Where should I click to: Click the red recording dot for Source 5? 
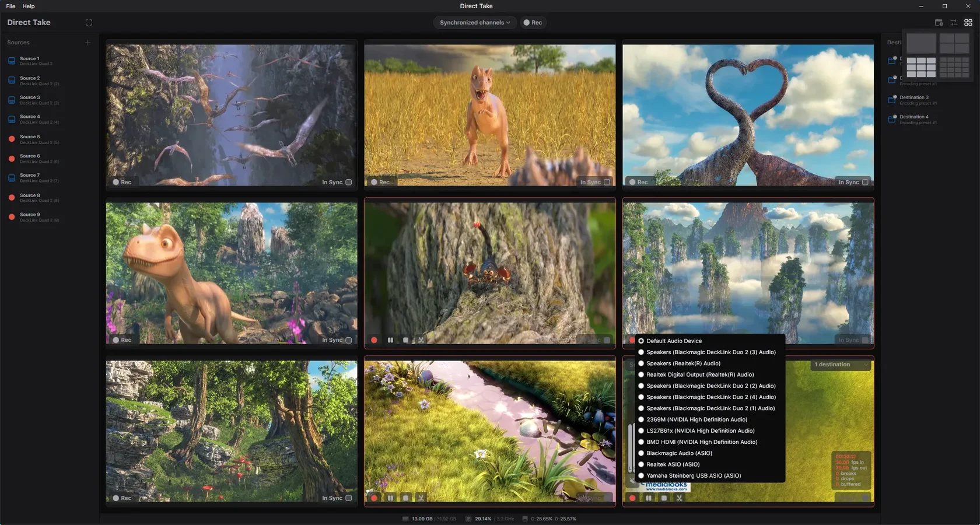coord(12,139)
